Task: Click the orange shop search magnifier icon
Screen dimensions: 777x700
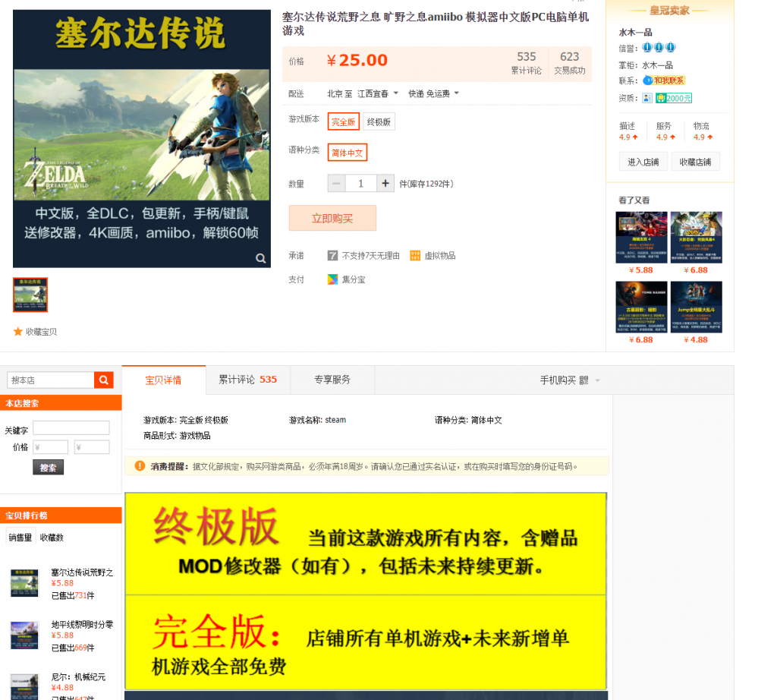Action: (x=103, y=379)
